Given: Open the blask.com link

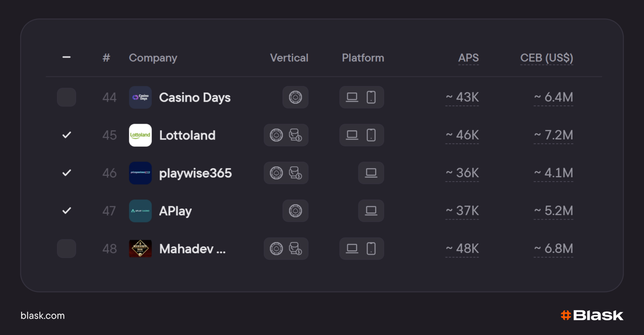Looking at the screenshot, I should pos(42,315).
